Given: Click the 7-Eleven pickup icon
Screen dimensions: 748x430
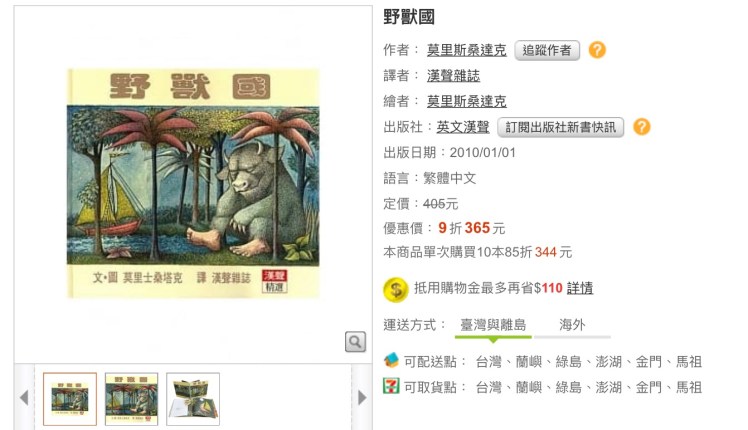Looking at the screenshot, I should click(391, 386).
